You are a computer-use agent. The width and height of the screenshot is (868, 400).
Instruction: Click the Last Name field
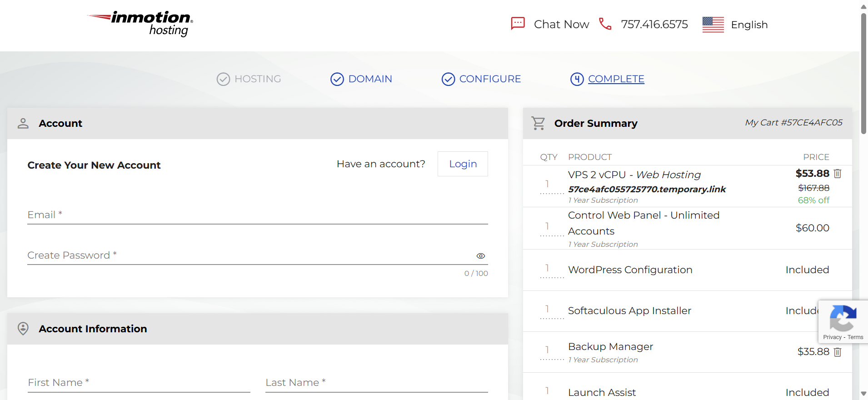click(377, 383)
